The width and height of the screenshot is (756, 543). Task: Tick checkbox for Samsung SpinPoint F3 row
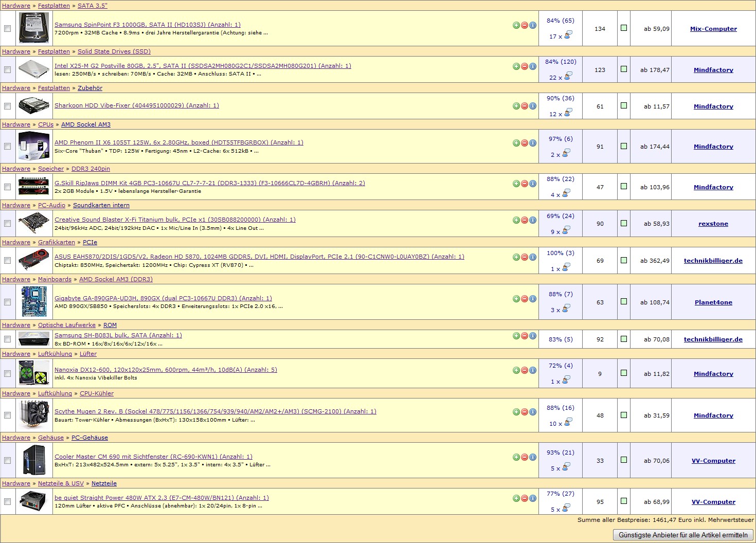pyautogui.click(x=7, y=29)
